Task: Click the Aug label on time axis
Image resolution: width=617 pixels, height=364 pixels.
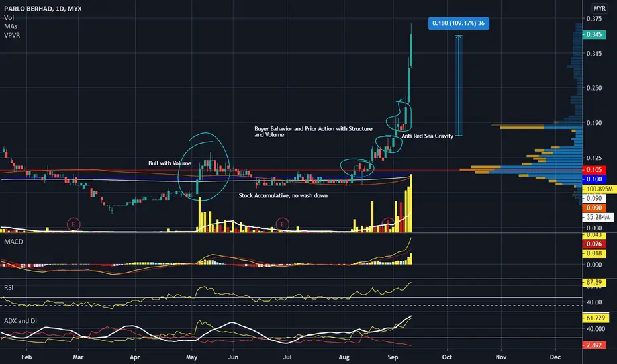Action: click(x=344, y=357)
